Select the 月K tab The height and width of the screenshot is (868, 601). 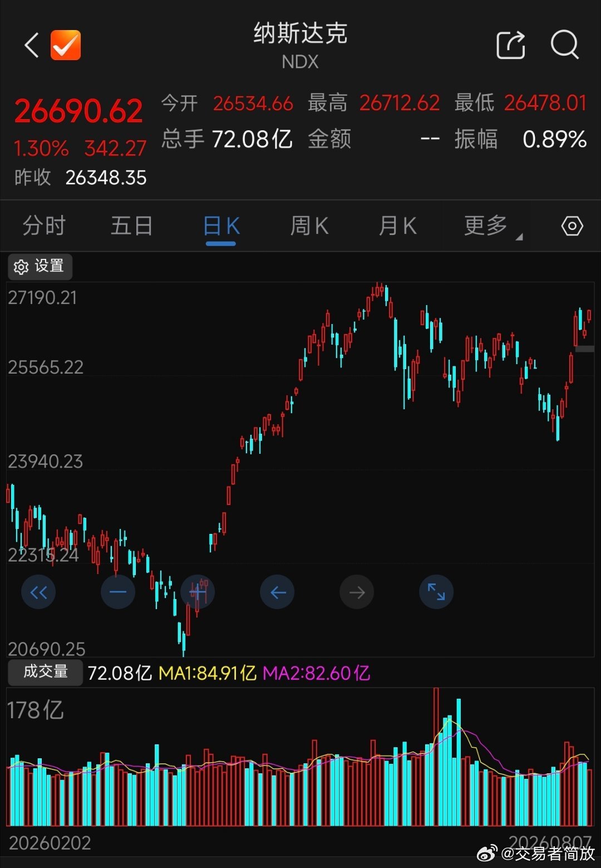click(x=397, y=226)
